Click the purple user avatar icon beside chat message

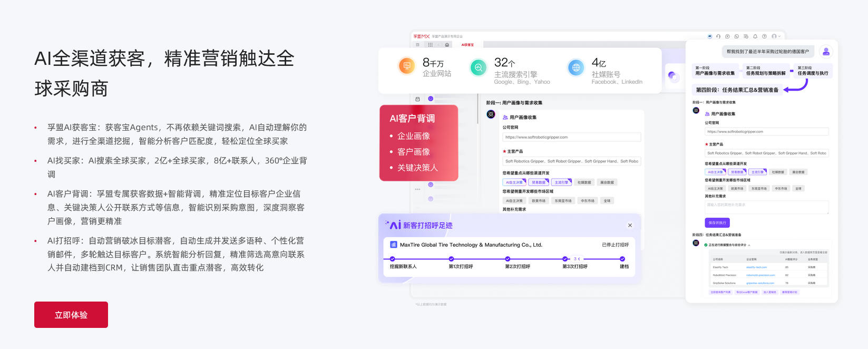[x=826, y=51]
